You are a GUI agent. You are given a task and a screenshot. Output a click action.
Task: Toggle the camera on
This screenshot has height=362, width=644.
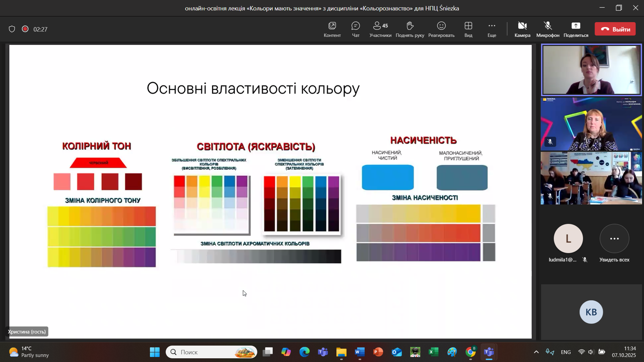(x=522, y=29)
